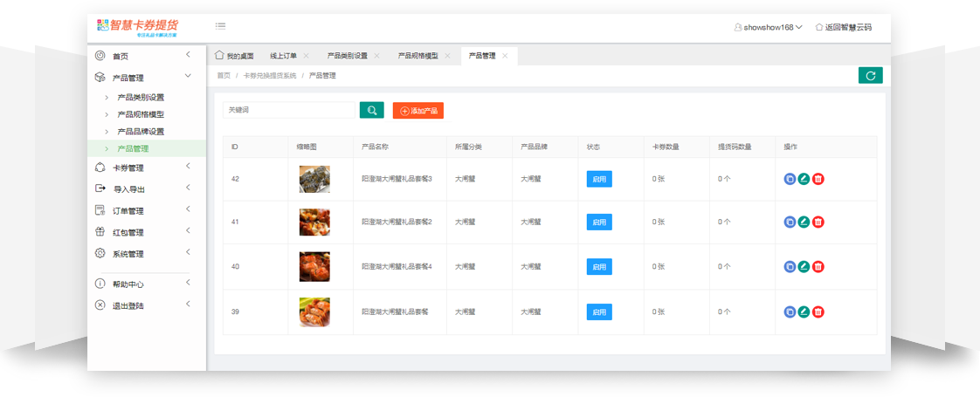Click the green edit icon for product 41
The height and width of the screenshot is (397, 980).
[804, 222]
